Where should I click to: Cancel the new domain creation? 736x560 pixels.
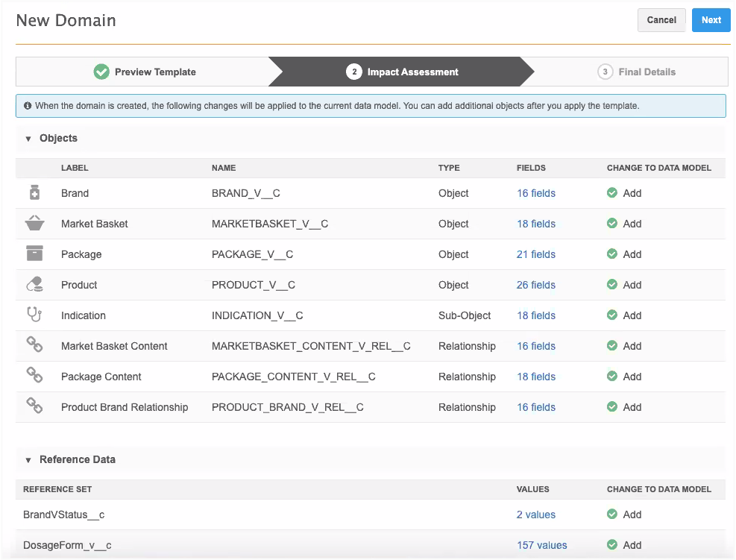(661, 20)
